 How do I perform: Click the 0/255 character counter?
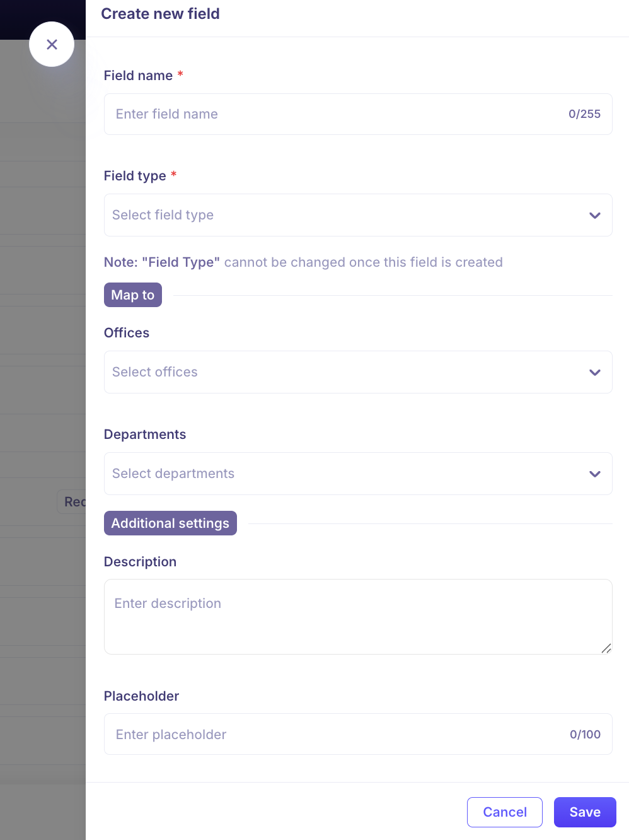[584, 114]
